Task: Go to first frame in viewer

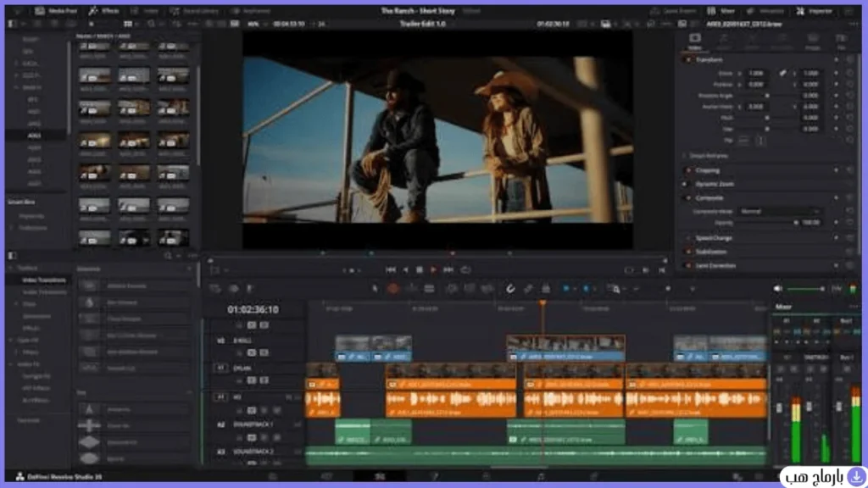Action: [x=390, y=270]
